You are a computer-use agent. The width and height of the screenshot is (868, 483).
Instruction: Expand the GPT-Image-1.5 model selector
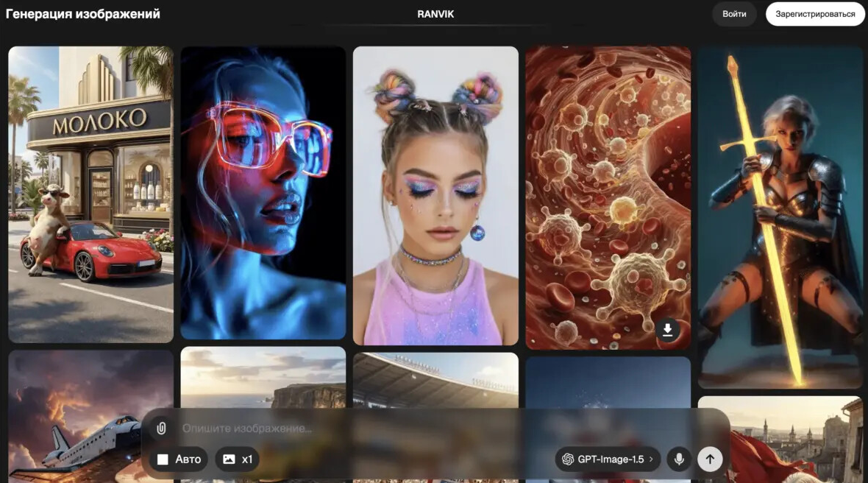608,459
